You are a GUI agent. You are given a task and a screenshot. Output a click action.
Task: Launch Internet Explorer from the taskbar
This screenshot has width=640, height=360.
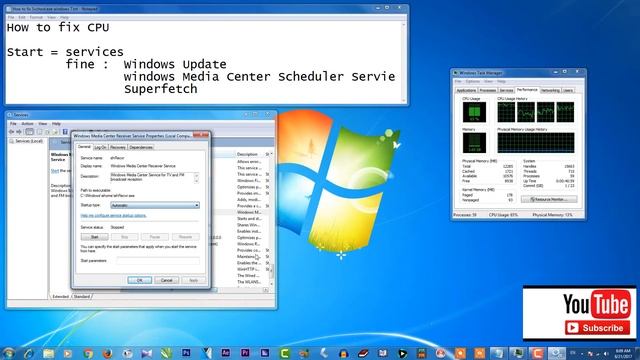pos(29,353)
